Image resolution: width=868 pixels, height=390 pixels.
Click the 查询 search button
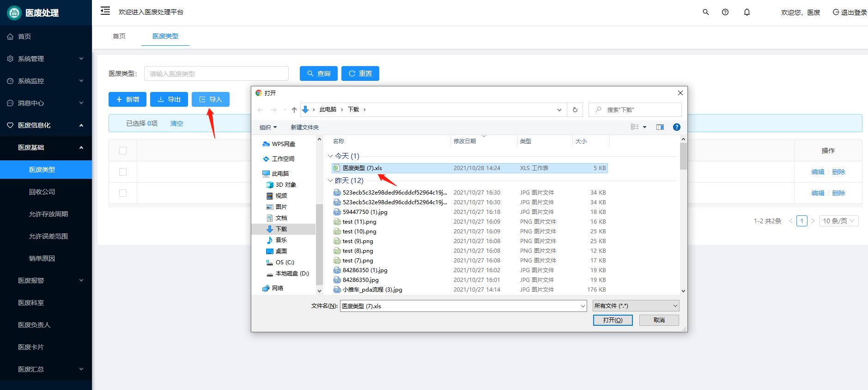pos(319,73)
